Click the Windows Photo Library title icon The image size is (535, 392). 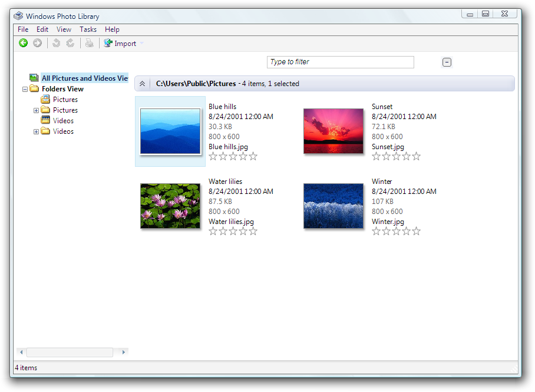tap(18, 16)
